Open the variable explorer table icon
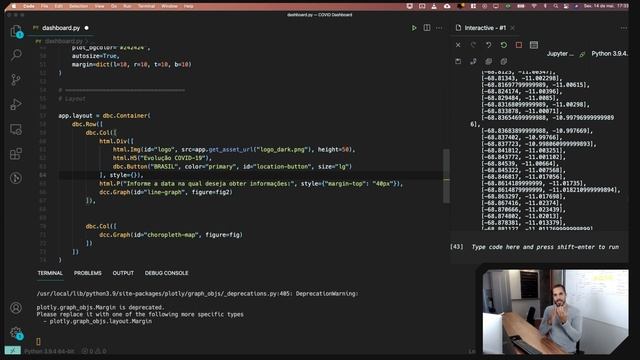Screen dimensions: 640x360 tap(534, 45)
